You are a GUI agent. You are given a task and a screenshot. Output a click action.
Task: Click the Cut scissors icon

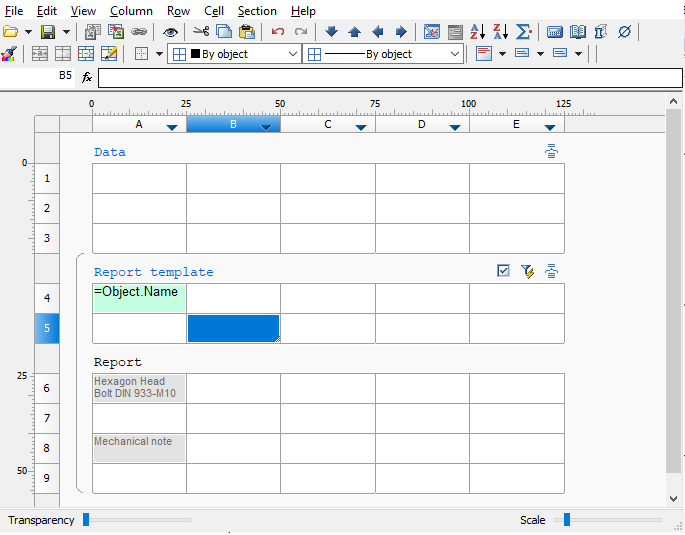point(202,32)
